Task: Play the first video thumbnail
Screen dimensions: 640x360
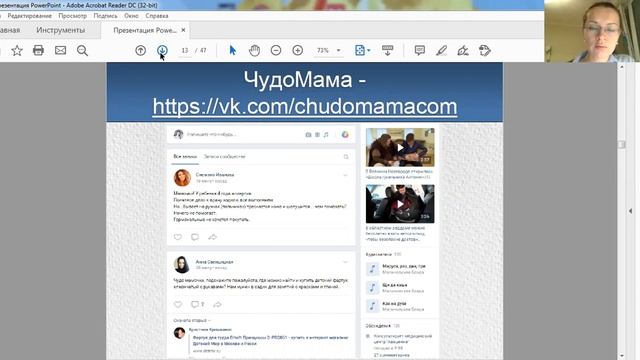Action: (400, 147)
